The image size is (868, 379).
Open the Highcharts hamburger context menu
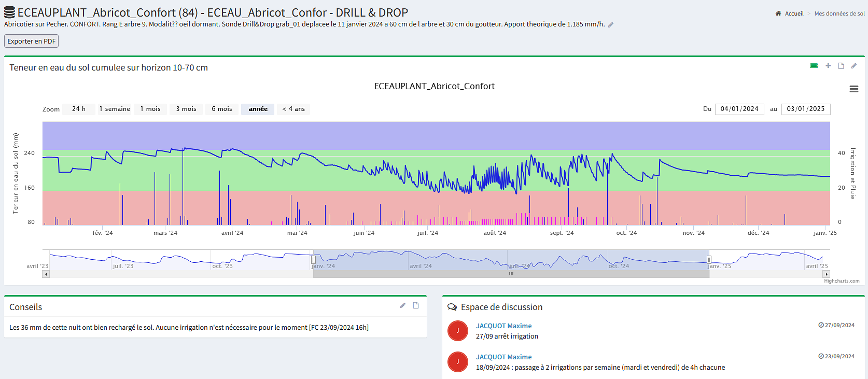click(853, 89)
